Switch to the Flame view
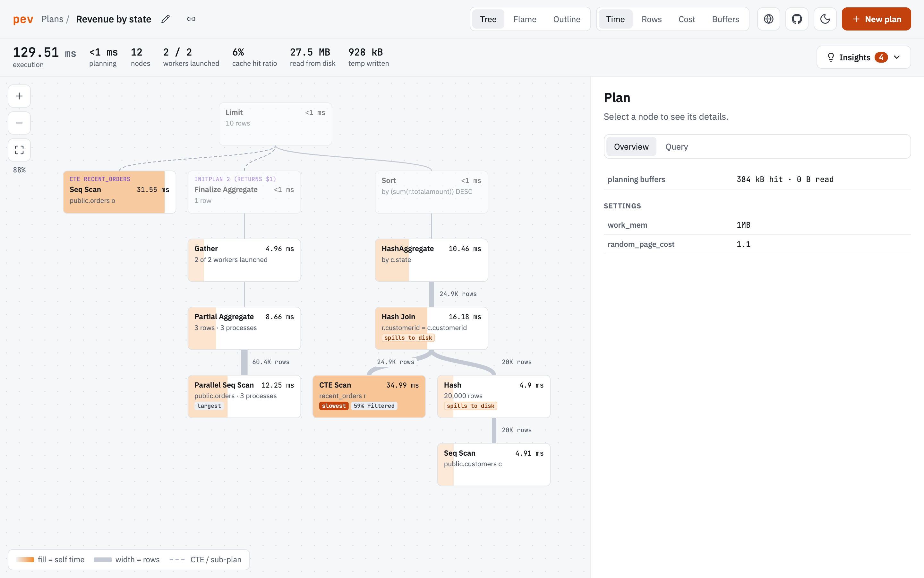Image resolution: width=924 pixels, height=578 pixels. 525,19
